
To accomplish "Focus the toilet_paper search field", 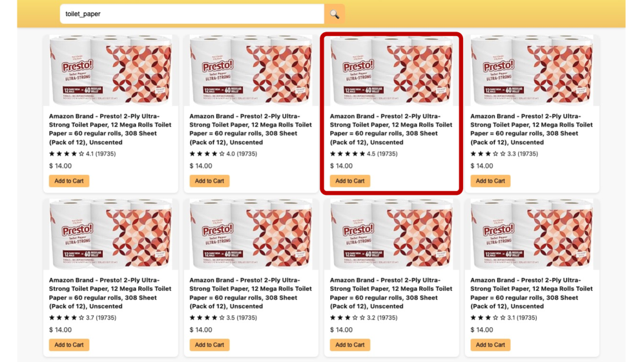I will click(x=191, y=14).
